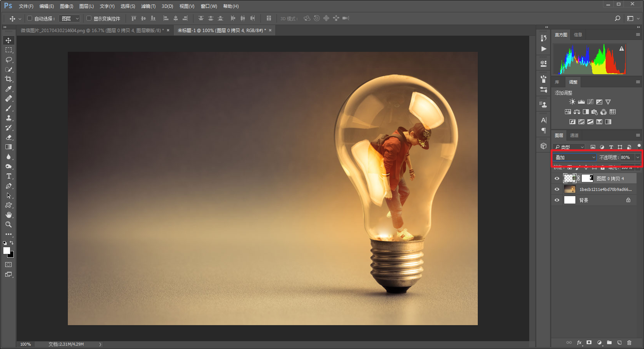Image resolution: width=644 pixels, height=349 pixels.
Task: Create a new layer icon
Action: (619, 342)
